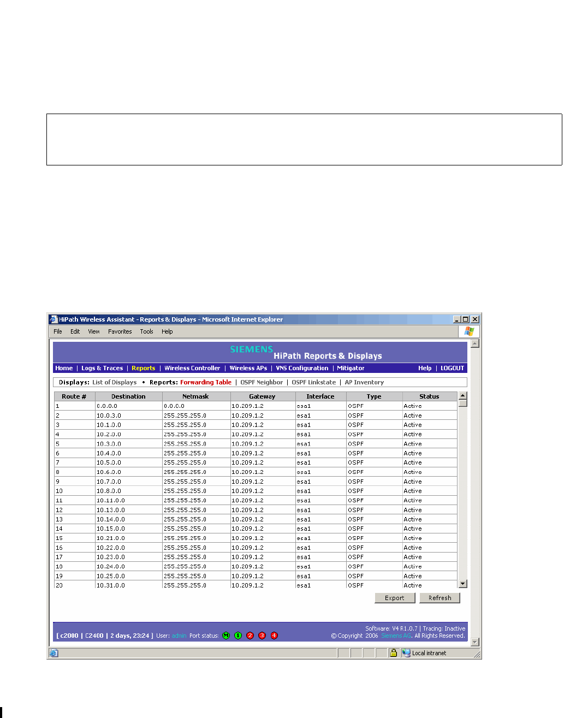Click the red port 3 status indicator
This screenshot has height=718, width=588.
point(262,636)
